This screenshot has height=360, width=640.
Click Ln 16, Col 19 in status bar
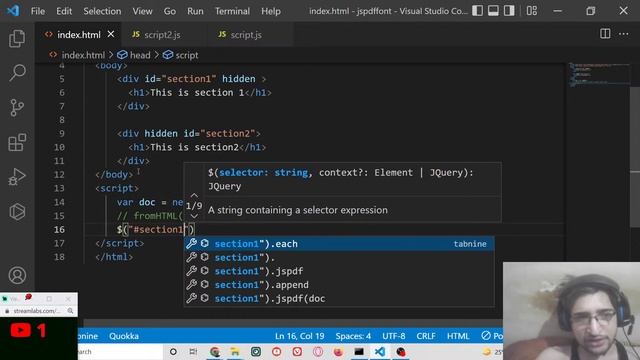(x=300, y=336)
